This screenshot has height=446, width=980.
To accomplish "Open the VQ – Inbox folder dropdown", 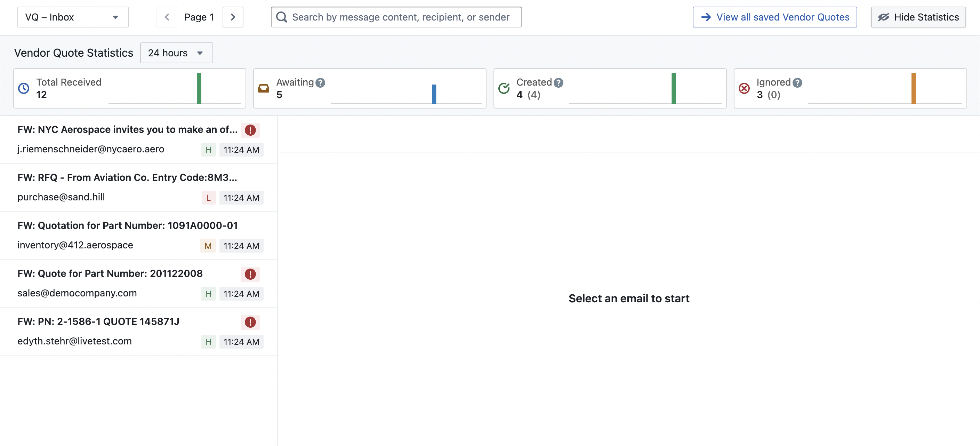I will pyautogui.click(x=73, y=17).
